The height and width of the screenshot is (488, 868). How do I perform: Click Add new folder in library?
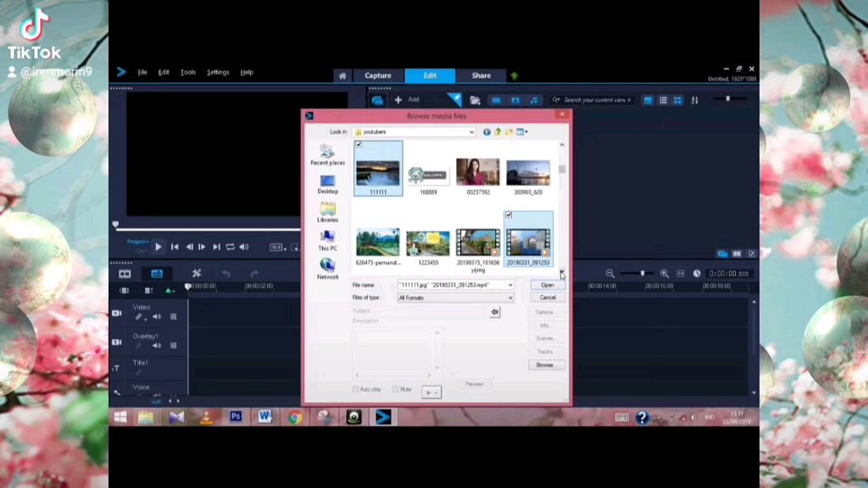tap(407, 100)
